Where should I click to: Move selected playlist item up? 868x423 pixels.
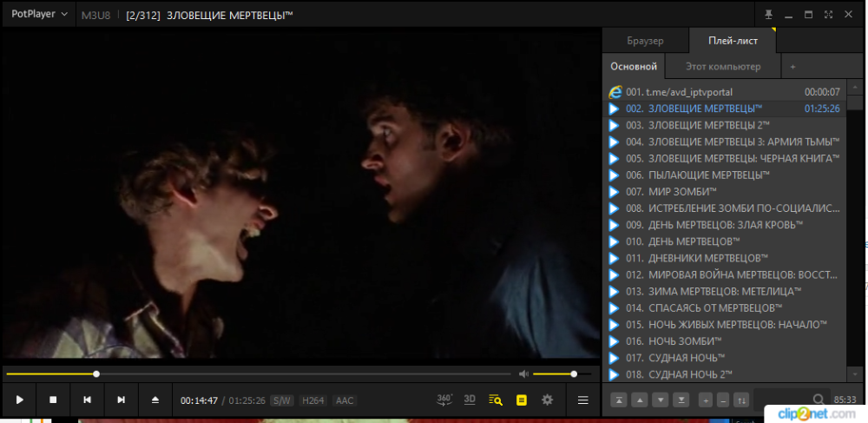[640, 400]
